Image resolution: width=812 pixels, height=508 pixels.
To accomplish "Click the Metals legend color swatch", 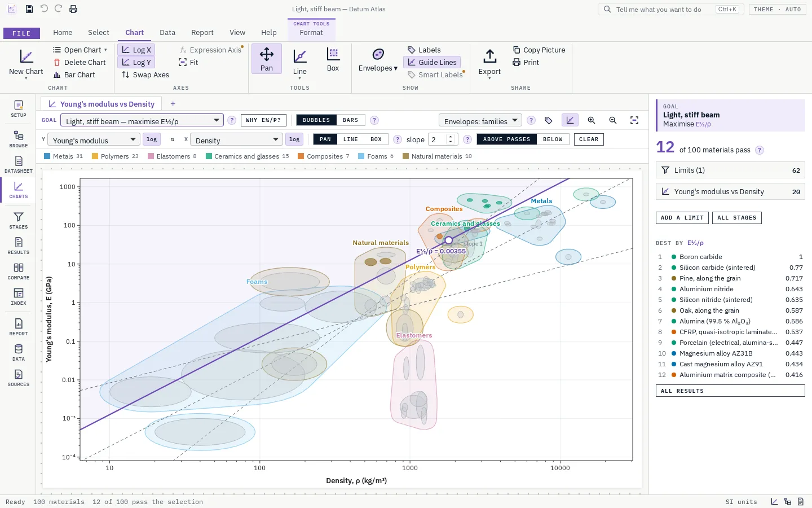I will (47, 156).
